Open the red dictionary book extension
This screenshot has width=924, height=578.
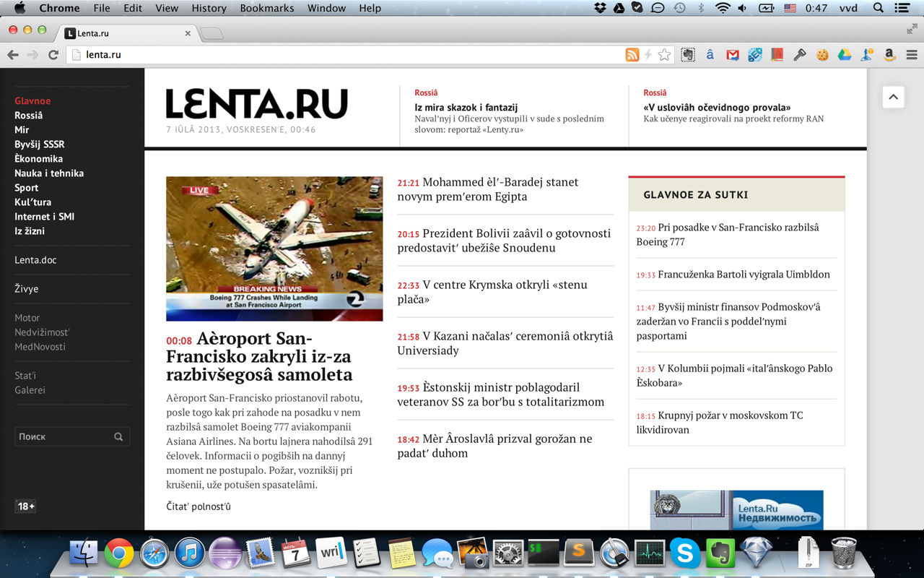[x=777, y=55]
